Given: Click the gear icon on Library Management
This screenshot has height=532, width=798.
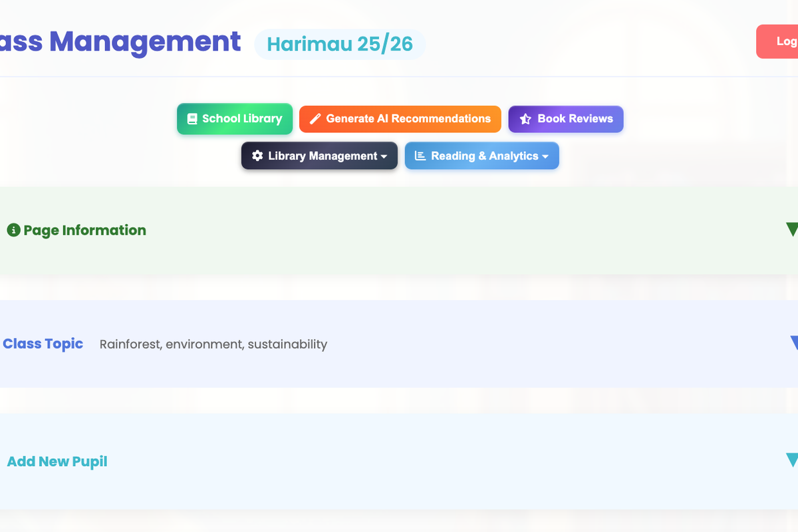Looking at the screenshot, I should click(x=257, y=156).
